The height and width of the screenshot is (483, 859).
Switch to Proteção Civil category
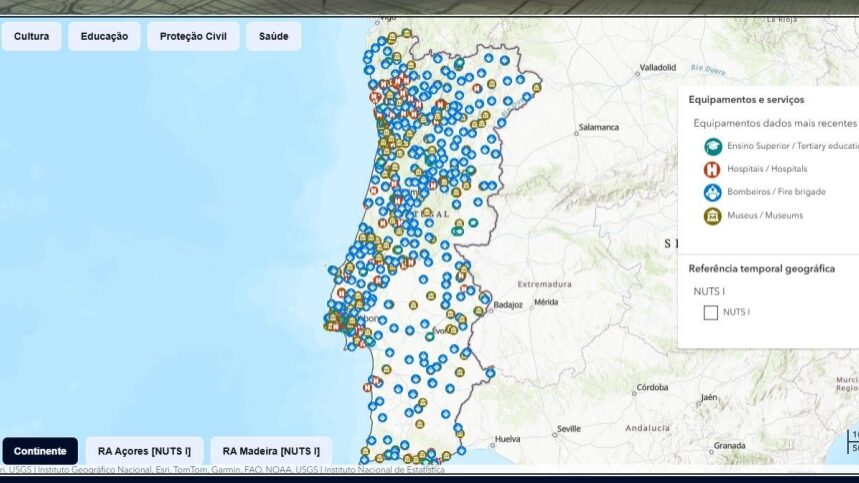[x=193, y=37]
